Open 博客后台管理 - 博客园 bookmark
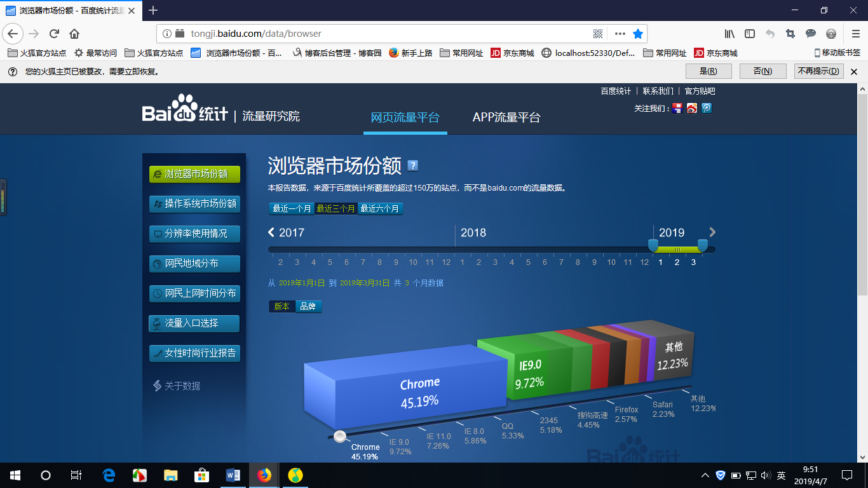Screen dimensions: 868x488 (x=337, y=53)
